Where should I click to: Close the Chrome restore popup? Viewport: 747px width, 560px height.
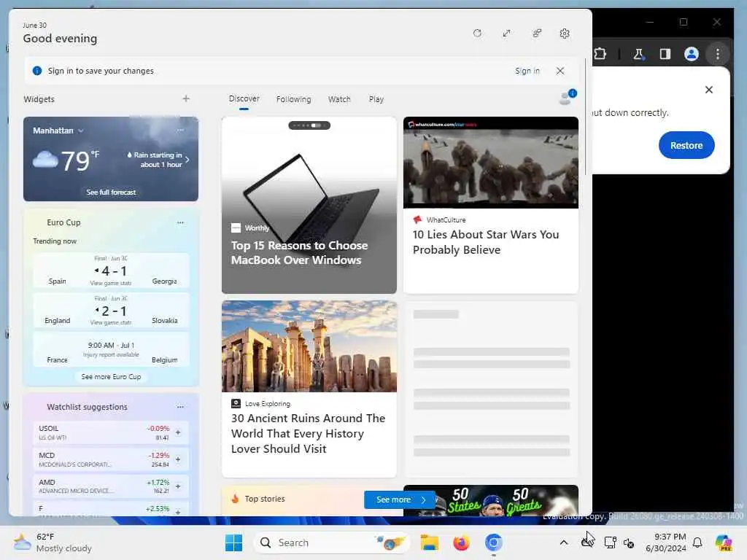click(709, 90)
